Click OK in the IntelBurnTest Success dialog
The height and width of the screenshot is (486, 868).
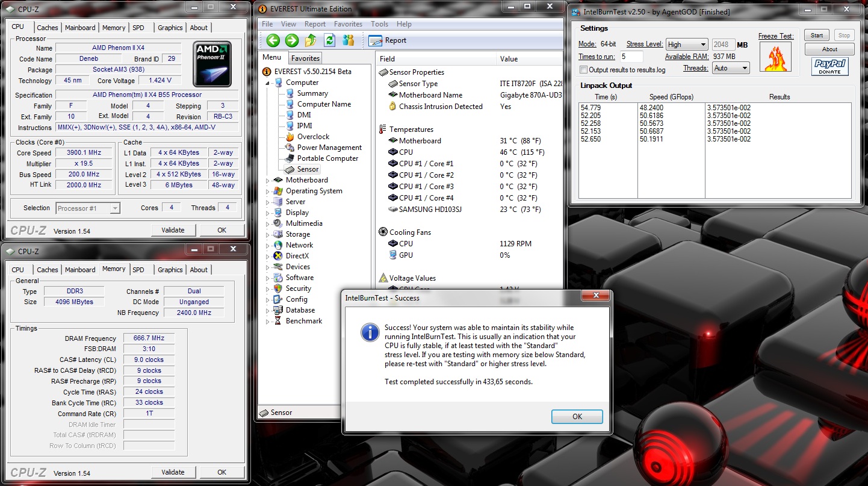coord(577,417)
